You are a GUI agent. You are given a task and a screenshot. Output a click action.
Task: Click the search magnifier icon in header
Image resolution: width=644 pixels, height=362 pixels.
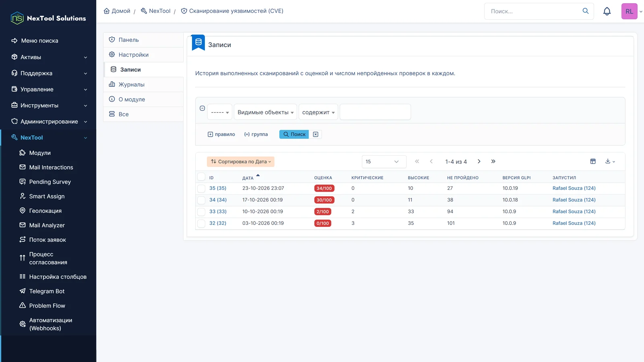click(586, 11)
